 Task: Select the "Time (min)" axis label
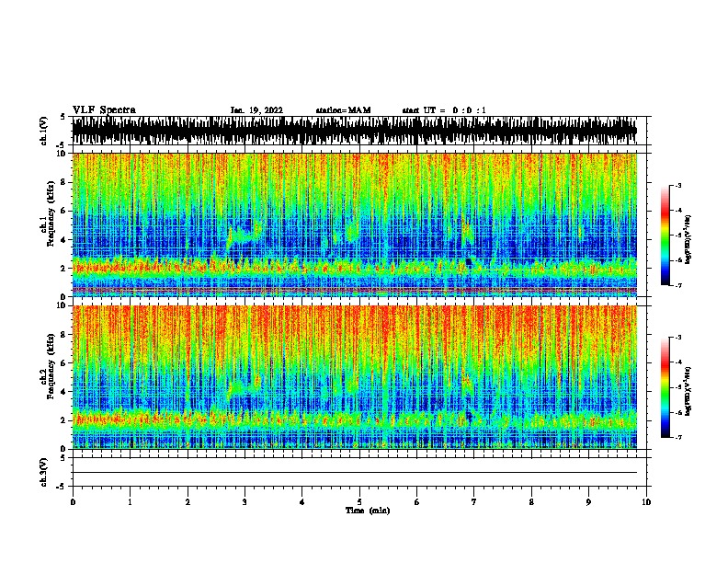click(368, 511)
